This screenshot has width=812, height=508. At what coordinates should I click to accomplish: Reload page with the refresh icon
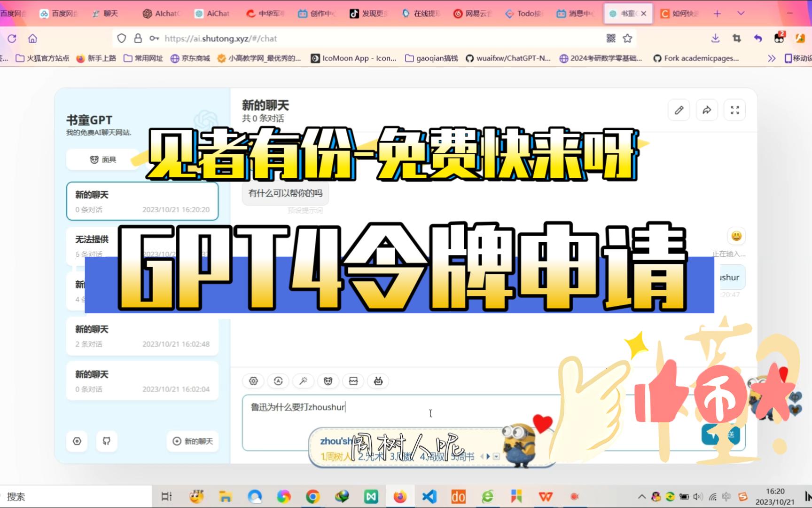tap(12, 39)
